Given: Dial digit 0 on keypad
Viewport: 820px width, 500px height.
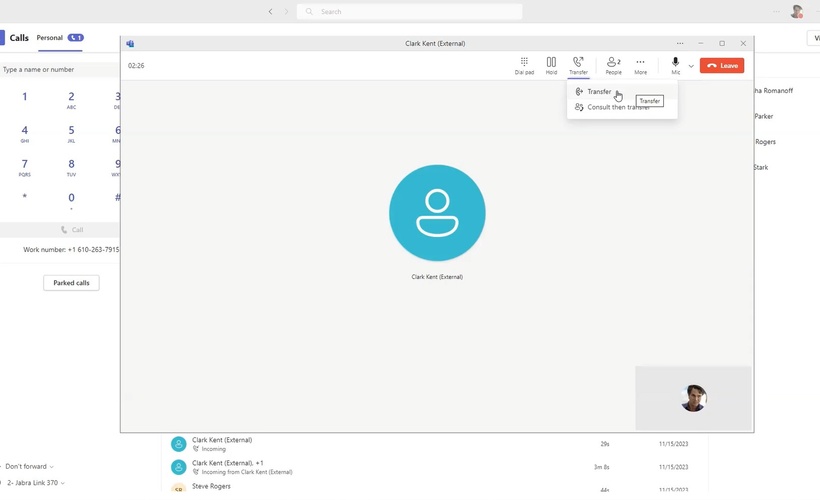Looking at the screenshot, I should pos(71,200).
